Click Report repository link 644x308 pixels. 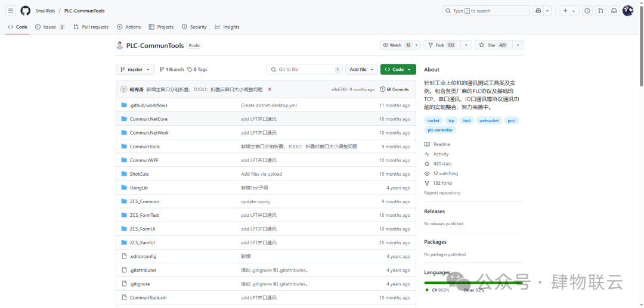tap(442, 193)
